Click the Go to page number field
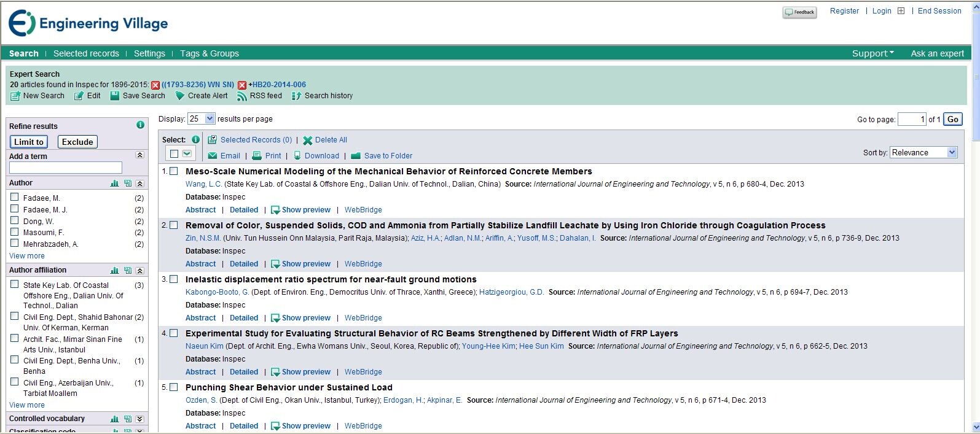This screenshot has height=434, width=980. (912, 119)
